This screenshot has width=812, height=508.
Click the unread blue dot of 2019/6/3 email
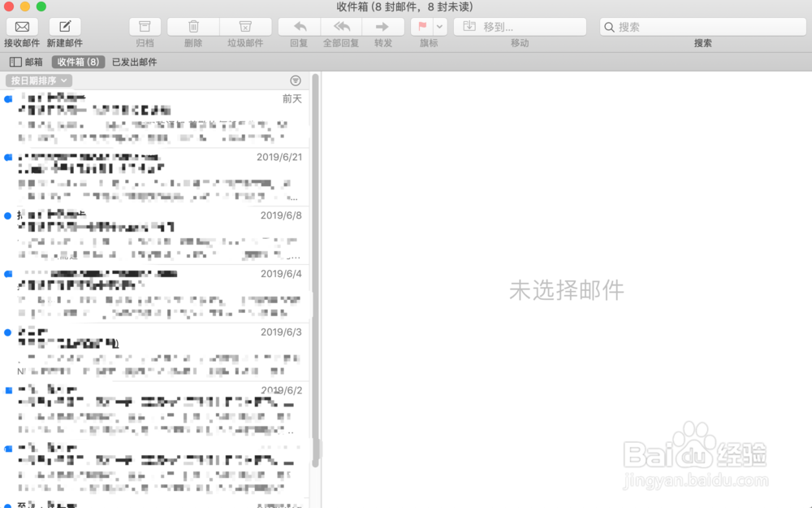point(8,332)
